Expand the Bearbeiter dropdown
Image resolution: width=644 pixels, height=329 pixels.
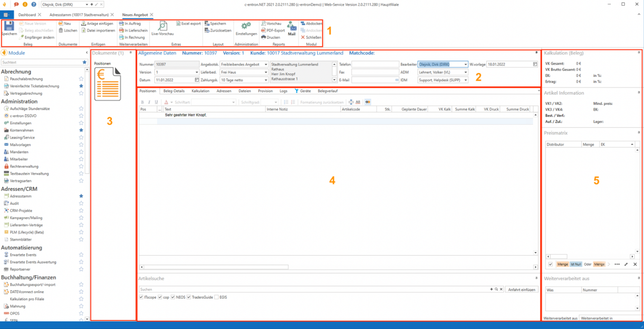click(x=465, y=64)
